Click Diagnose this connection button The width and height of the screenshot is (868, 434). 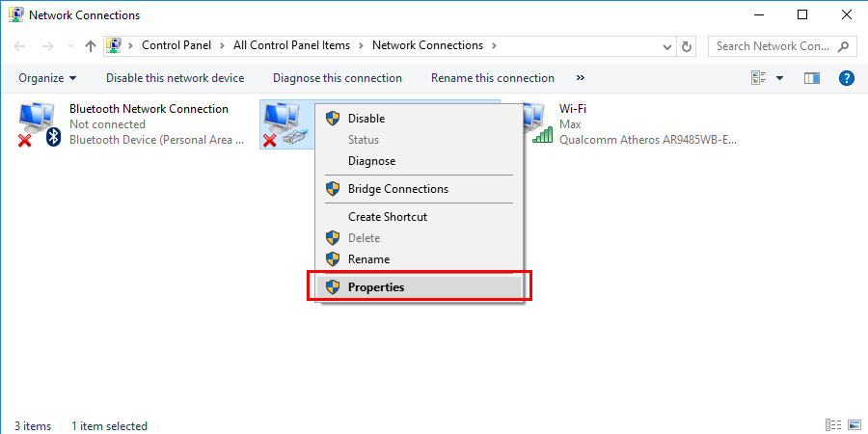point(338,78)
